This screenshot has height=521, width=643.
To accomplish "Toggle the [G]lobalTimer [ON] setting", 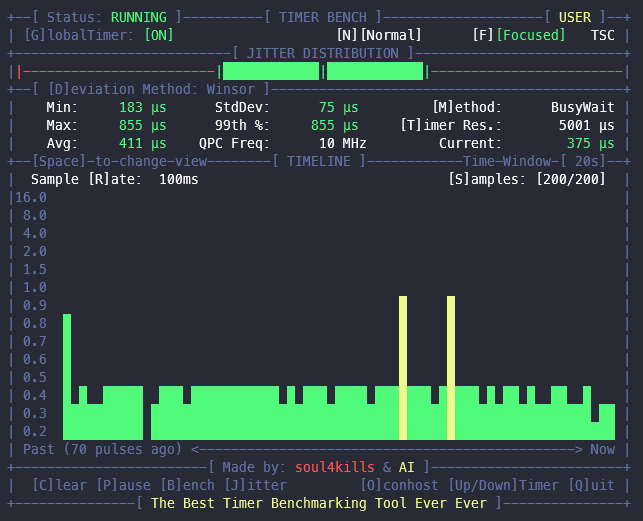I will [x=99, y=35].
